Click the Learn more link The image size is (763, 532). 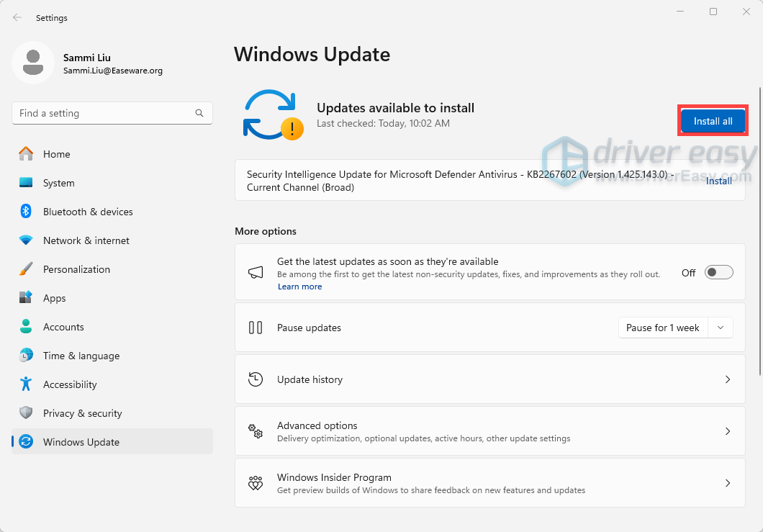[x=299, y=287]
